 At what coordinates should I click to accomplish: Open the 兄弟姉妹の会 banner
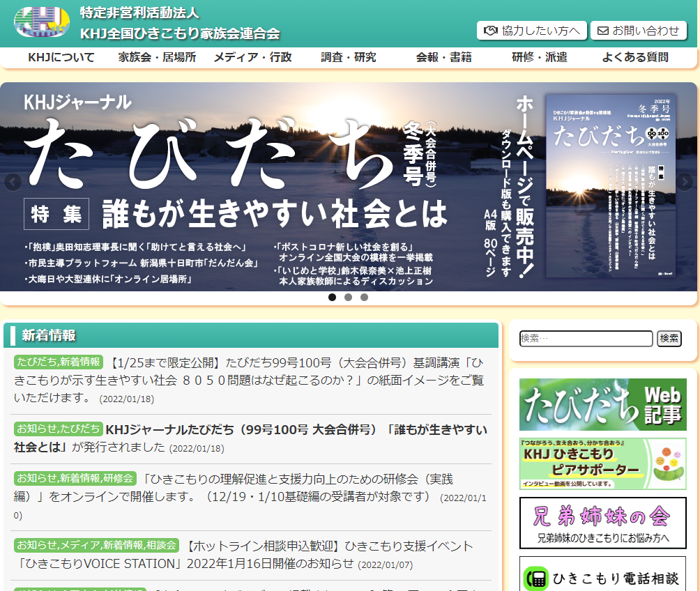(x=602, y=523)
